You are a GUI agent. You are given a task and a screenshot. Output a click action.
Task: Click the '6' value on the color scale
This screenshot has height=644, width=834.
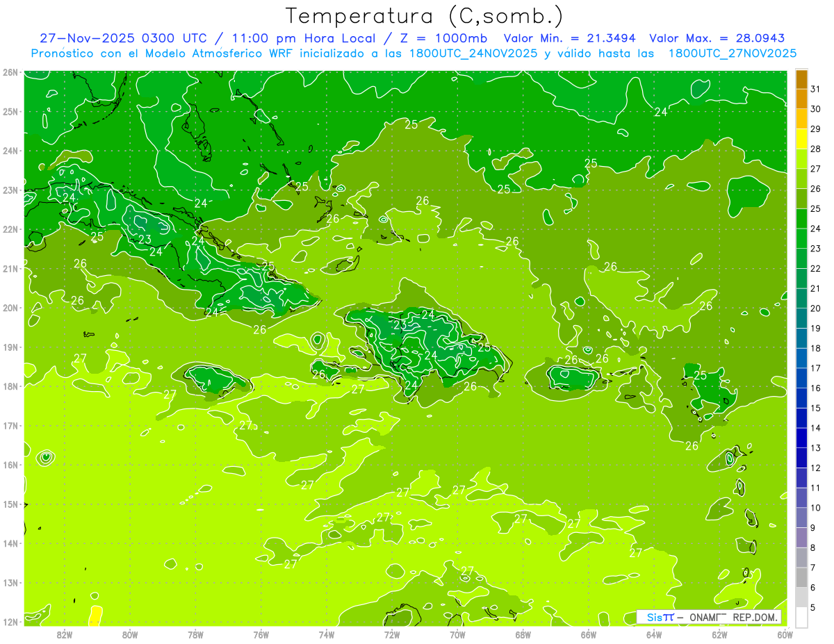(x=813, y=587)
